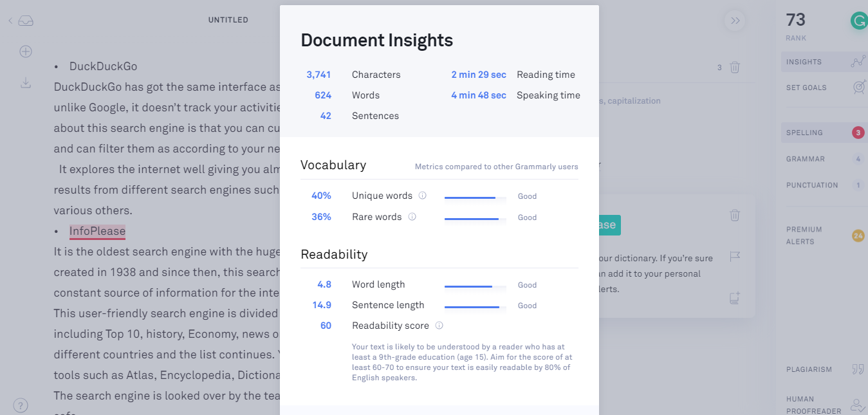Image resolution: width=868 pixels, height=415 pixels.
Task: Collapse the sidebar with double chevron
Action: coord(735,21)
